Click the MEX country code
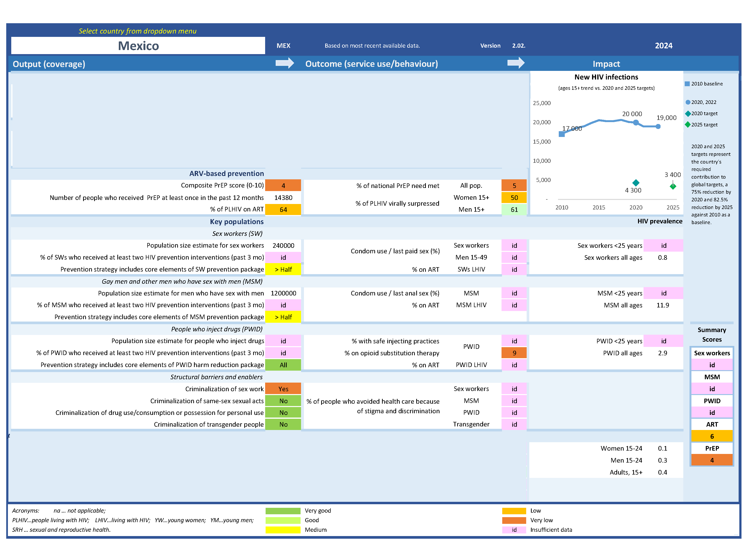The height and width of the screenshot is (560, 747). click(283, 45)
